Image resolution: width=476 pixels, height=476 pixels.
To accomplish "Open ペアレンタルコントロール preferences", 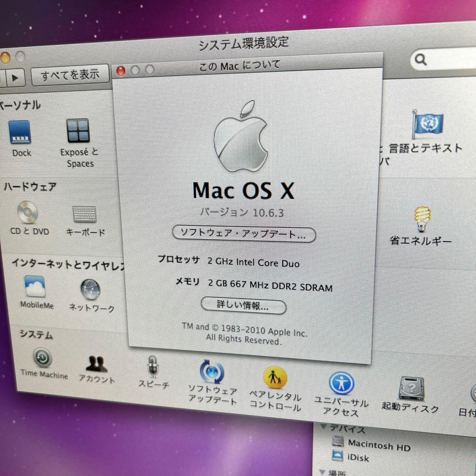I will [x=275, y=377].
